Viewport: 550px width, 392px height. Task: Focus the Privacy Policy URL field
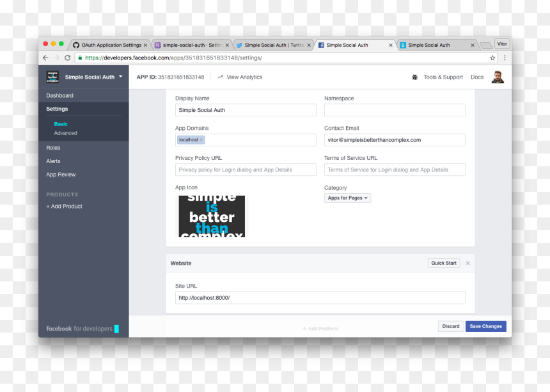coord(246,169)
